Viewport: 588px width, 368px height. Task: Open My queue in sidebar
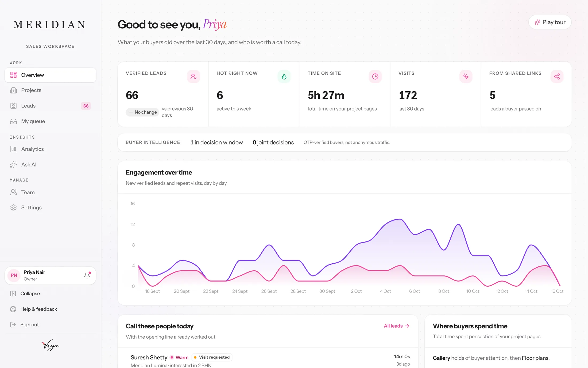tap(50, 121)
